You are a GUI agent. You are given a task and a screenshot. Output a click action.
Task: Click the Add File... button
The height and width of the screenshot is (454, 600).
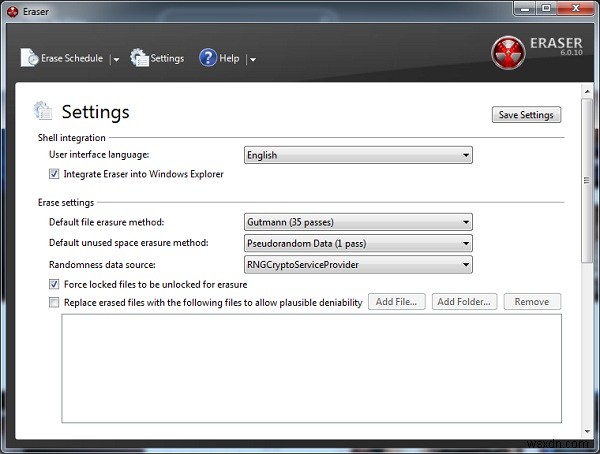tap(396, 302)
